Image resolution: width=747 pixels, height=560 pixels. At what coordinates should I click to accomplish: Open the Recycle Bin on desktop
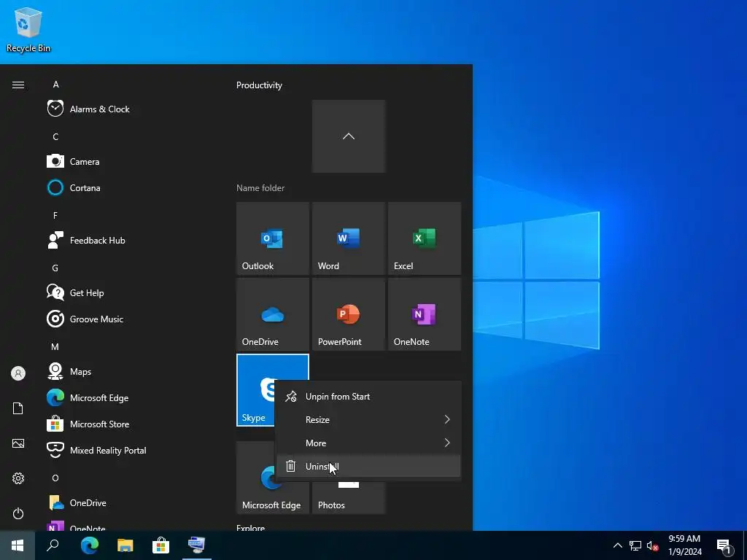(28, 29)
